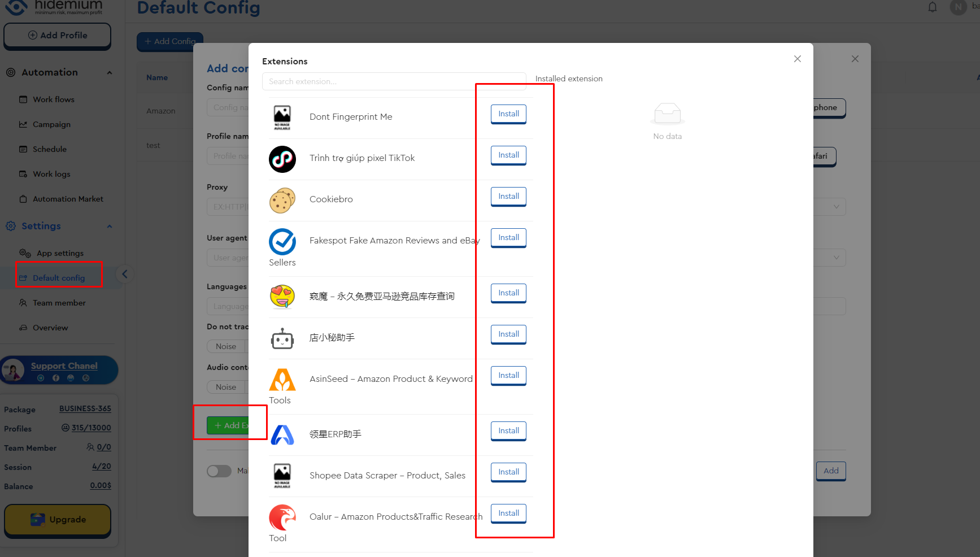Click the Proxy input field
Viewport: 980px width, 557px height.
228,207
